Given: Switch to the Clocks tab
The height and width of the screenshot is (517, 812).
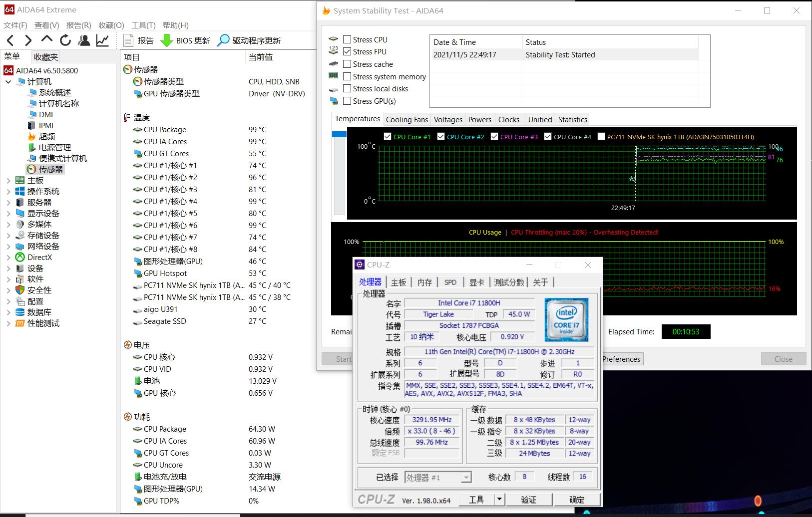Looking at the screenshot, I should [509, 119].
